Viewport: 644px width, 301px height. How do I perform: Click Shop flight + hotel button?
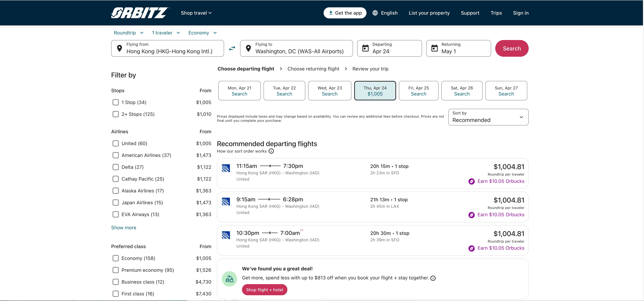(264, 290)
